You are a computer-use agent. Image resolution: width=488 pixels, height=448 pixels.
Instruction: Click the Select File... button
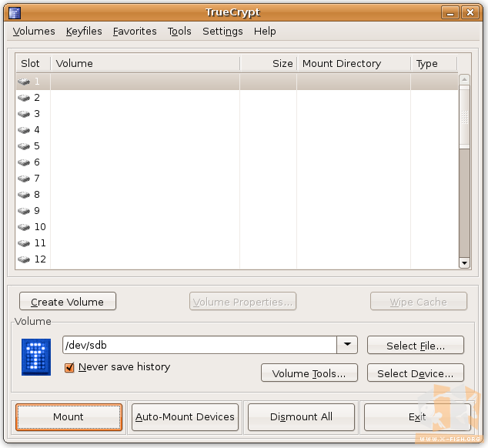(416, 346)
